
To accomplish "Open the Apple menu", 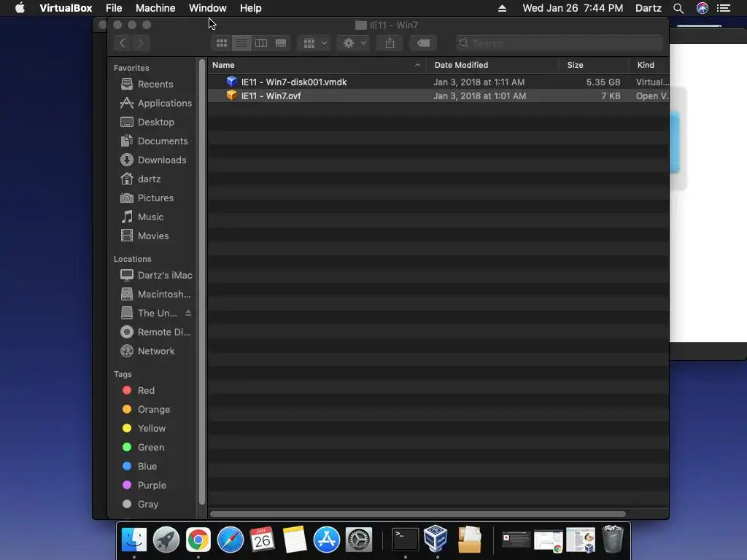I will pos(20,8).
